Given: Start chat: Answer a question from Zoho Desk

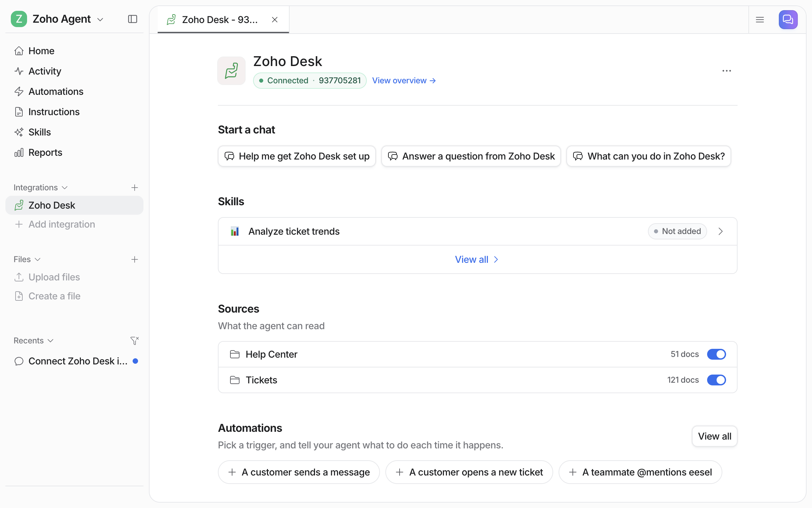Looking at the screenshot, I should pos(471,156).
